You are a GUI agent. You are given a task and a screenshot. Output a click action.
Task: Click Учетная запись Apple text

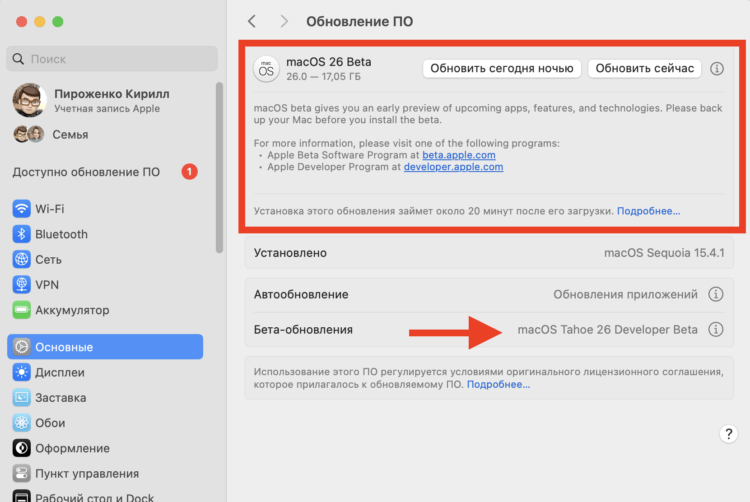coord(107,109)
